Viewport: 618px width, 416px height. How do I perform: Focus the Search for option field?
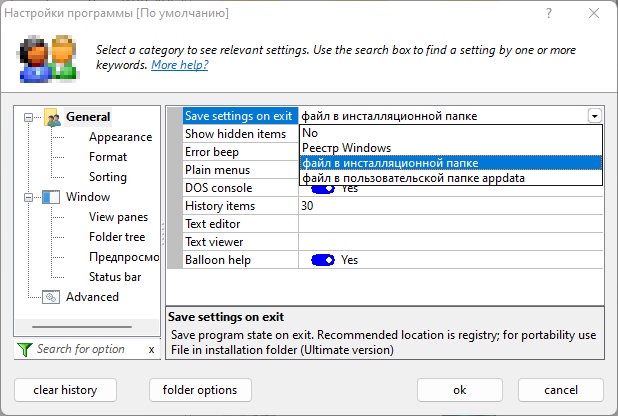click(86, 349)
